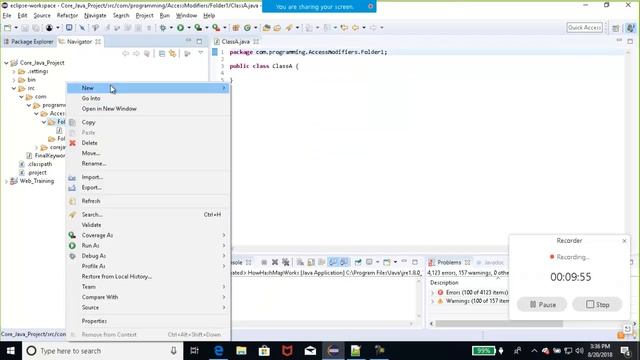Click the Last Edit Location icon
The image size is (640, 360).
[x=344, y=28]
